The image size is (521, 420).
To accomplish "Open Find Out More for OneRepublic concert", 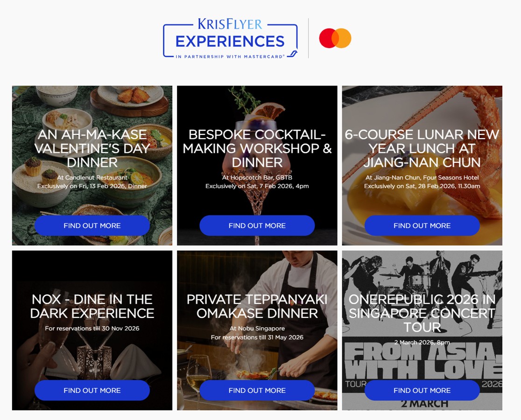I will pos(422,390).
